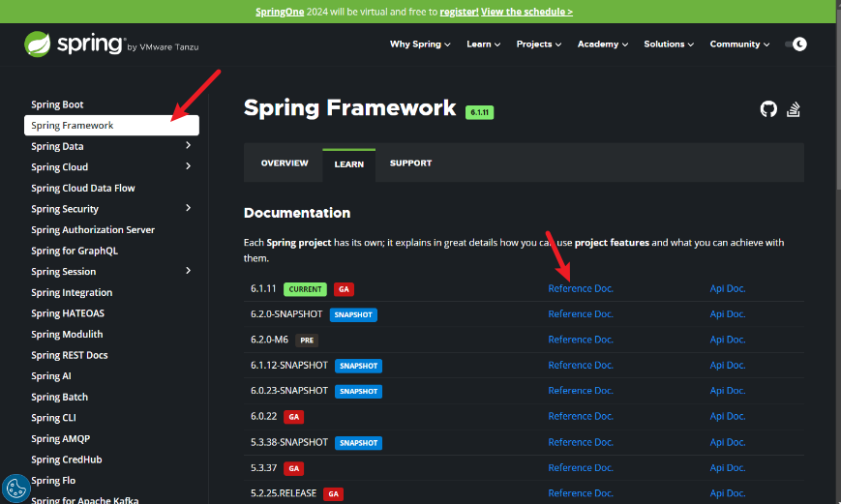The height and width of the screenshot is (504, 841).
Task: Expand the Academy navigation menu
Action: pos(602,44)
